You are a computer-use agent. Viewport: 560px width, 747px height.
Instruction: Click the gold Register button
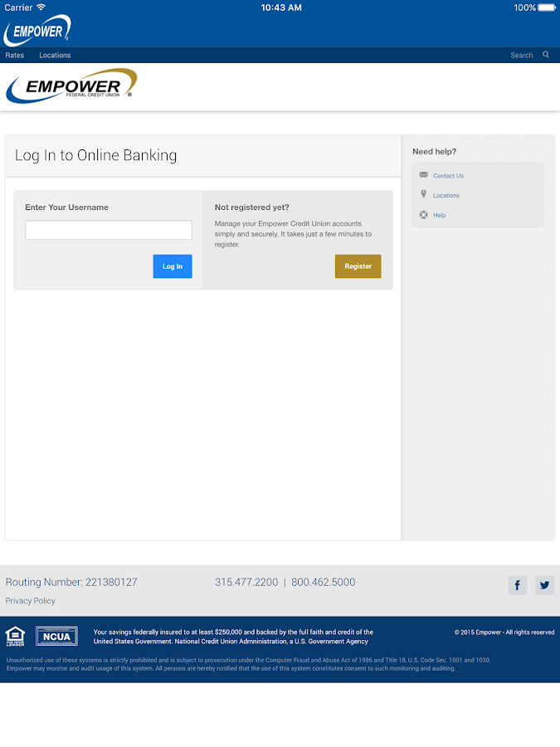point(358,266)
